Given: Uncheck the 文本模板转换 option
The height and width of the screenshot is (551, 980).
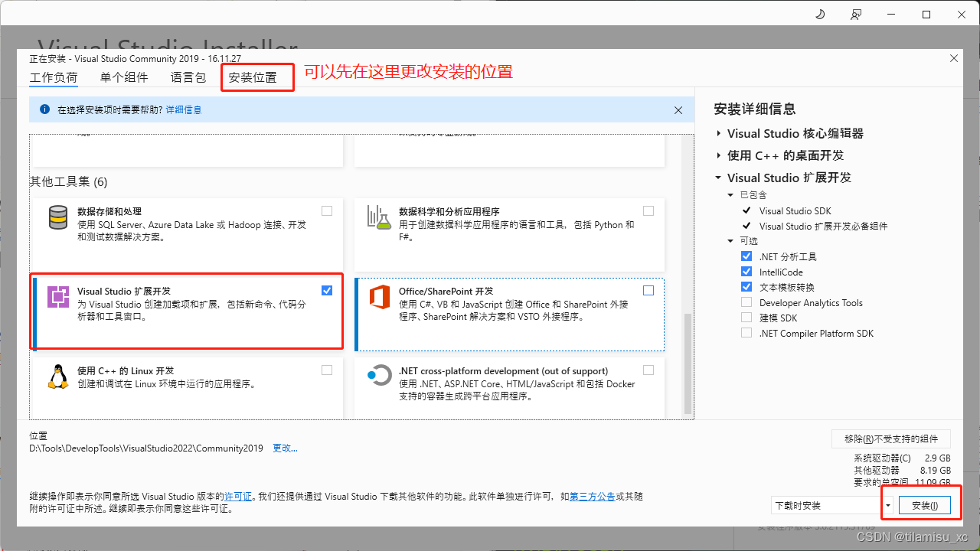Looking at the screenshot, I should click(746, 287).
